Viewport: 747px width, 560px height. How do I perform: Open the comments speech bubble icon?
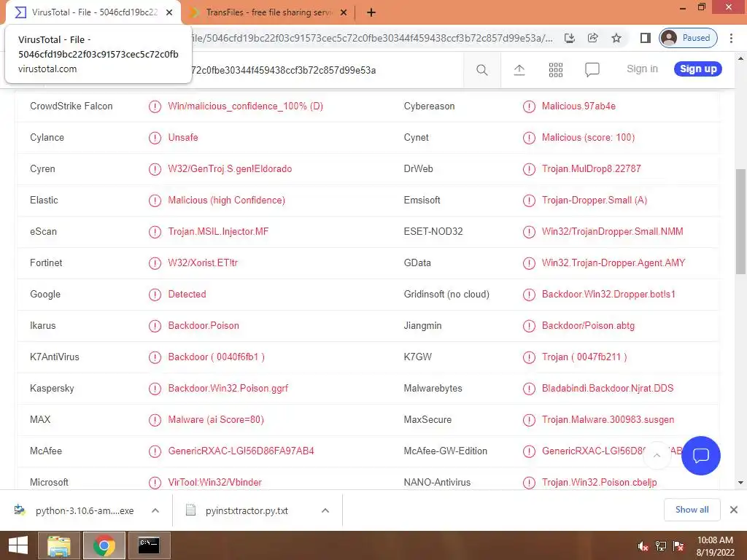coord(592,70)
